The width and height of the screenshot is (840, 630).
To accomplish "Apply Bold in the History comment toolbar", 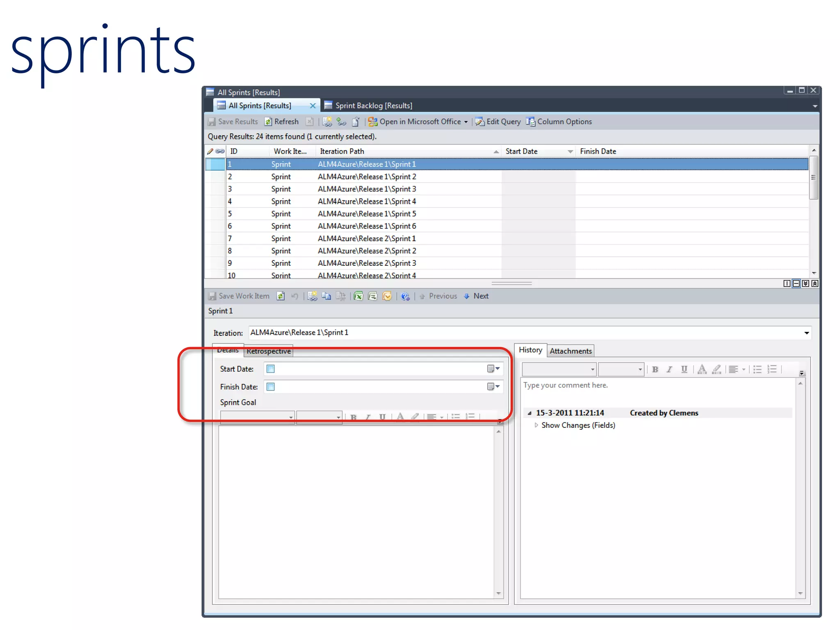I will pyautogui.click(x=655, y=369).
